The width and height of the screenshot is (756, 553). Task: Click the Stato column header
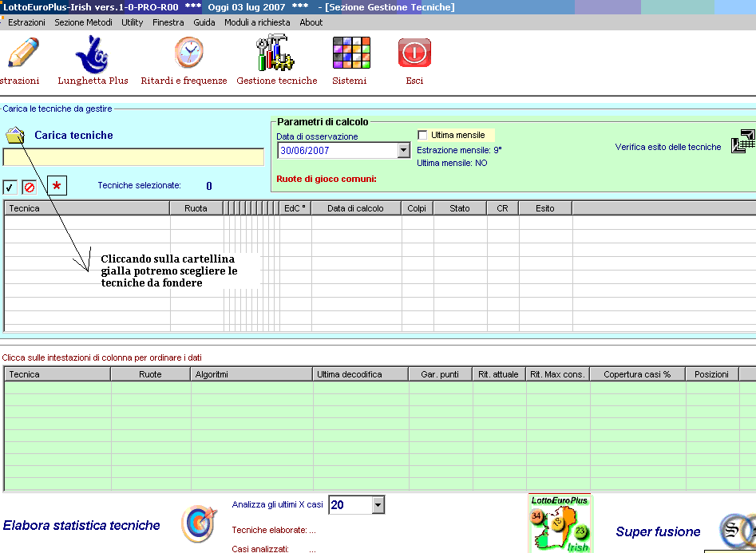click(x=460, y=208)
